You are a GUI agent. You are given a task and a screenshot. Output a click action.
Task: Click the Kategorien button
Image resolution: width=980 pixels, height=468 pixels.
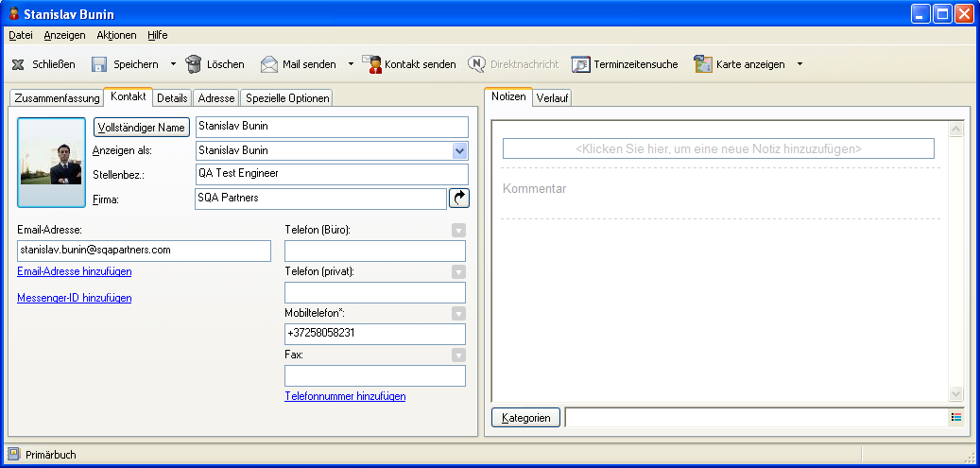(525, 418)
